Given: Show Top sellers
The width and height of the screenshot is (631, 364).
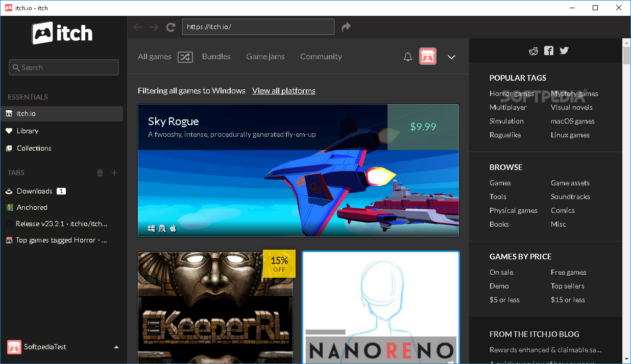Looking at the screenshot, I should tap(568, 286).
